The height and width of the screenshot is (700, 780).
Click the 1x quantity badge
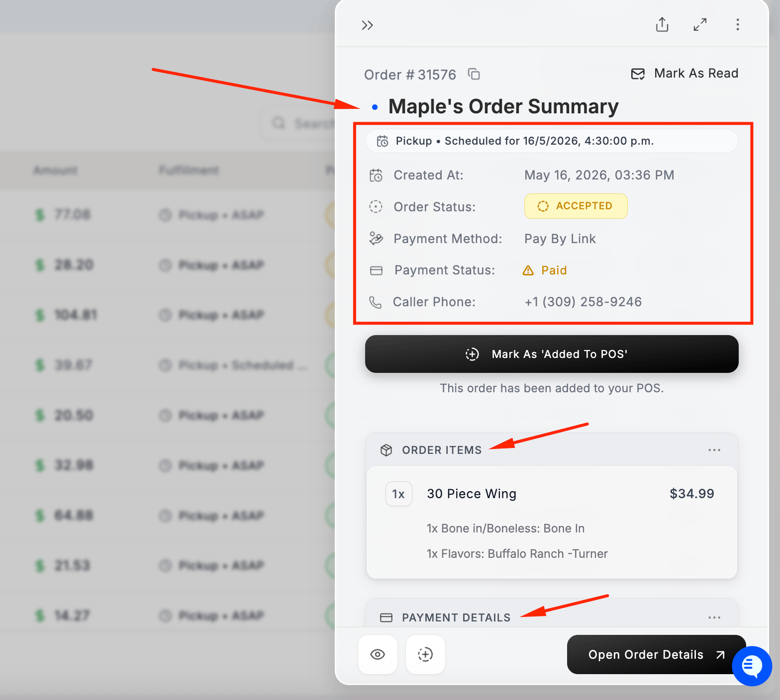(x=398, y=494)
